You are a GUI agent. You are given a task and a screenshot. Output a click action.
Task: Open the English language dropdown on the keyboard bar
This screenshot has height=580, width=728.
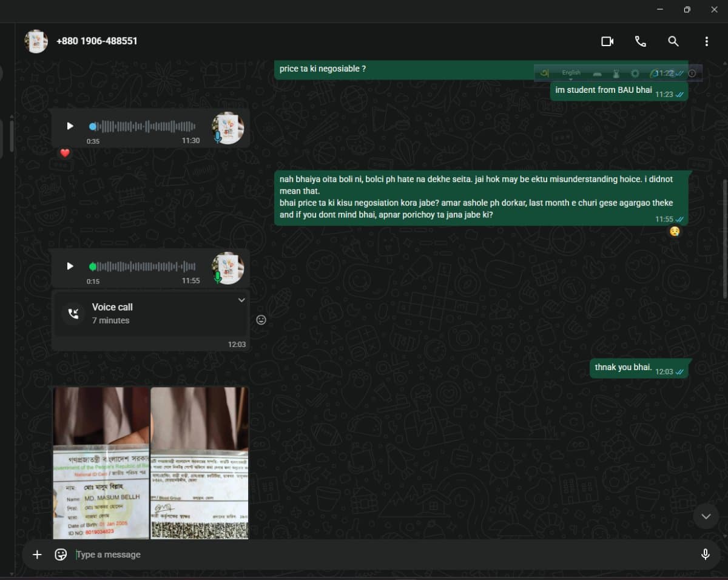[x=571, y=73]
